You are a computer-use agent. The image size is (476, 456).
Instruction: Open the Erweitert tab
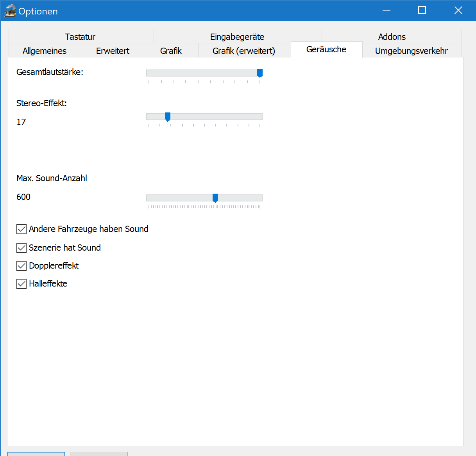pos(113,51)
